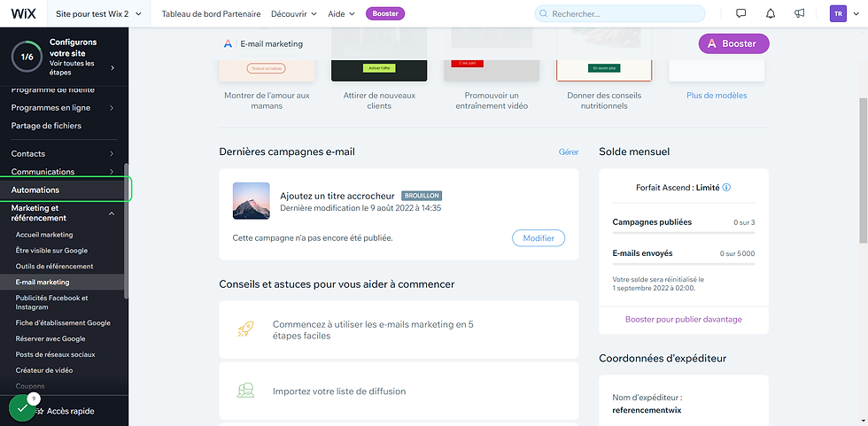Screen dimensions: 868x426
Task: Collapse Marketing et référencement section
Action: pyautogui.click(x=112, y=213)
